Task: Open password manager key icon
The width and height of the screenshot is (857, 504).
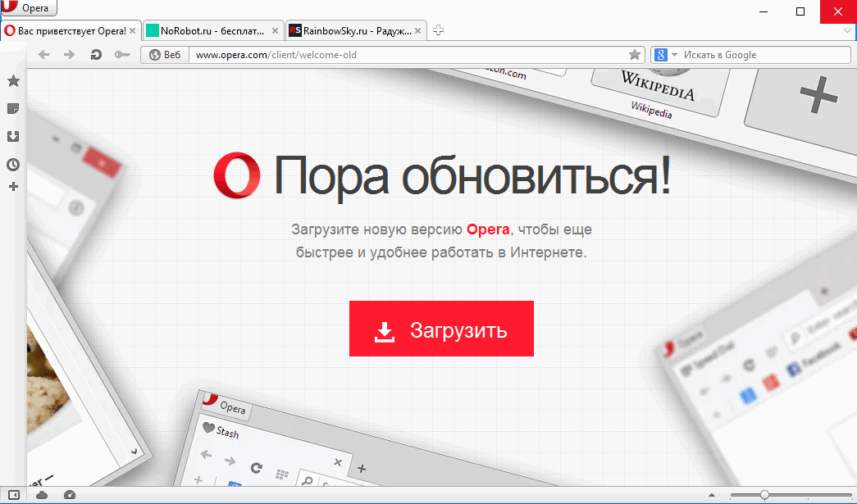Action: [122, 55]
